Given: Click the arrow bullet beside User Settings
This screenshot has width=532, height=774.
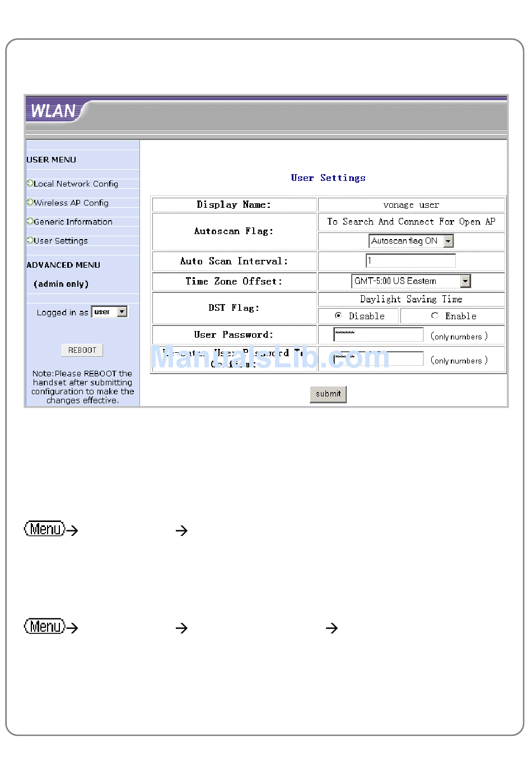Looking at the screenshot, I should pos(30,240).
